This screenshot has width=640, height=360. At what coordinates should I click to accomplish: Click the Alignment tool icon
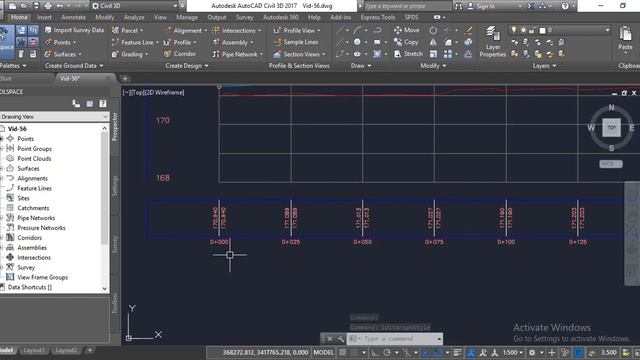[168, 30]
